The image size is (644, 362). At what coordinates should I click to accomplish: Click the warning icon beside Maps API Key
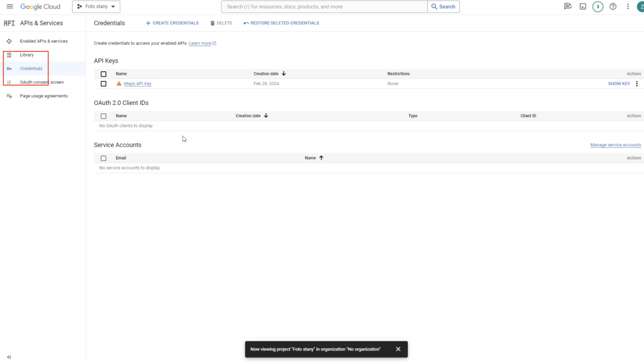coord(119,84)
